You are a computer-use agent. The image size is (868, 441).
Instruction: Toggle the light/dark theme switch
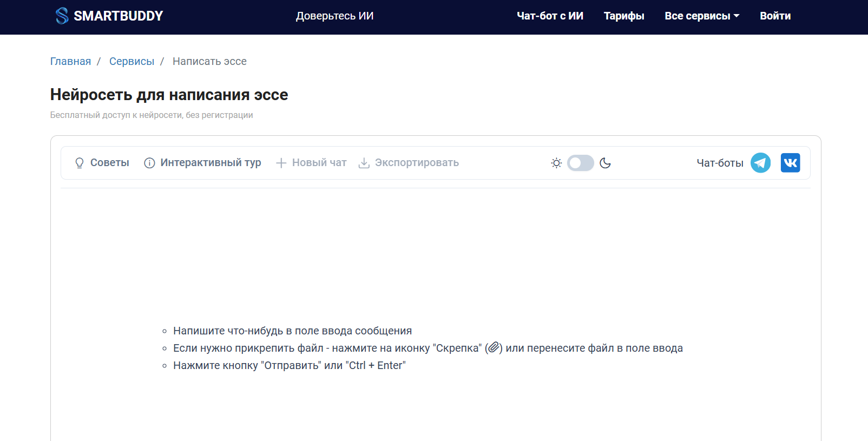pyautogui.click(x=580, y=163)
